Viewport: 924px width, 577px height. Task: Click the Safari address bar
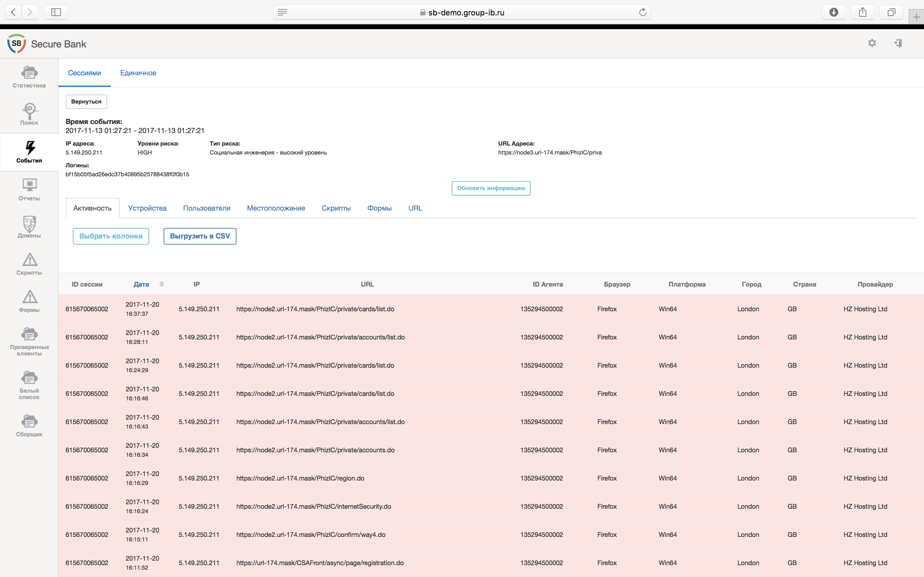(462, 12)
